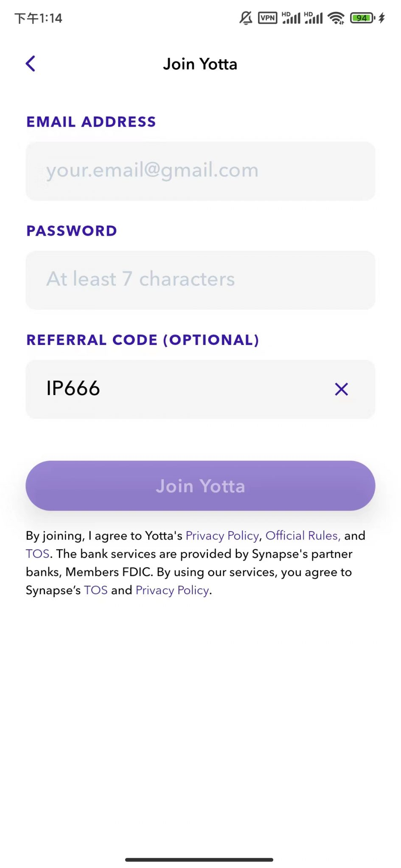
Task: Go back using the purple chevron arrow
Action: [x=31, y=64]
